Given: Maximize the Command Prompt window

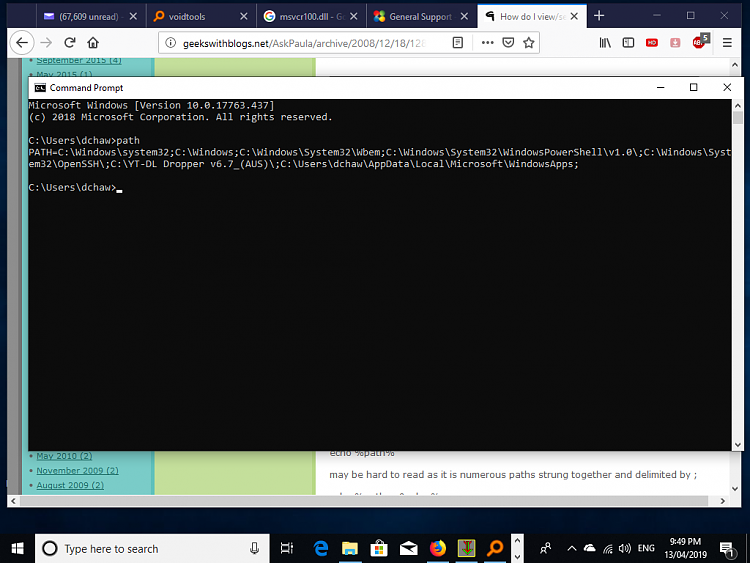Looking at the screenshot, I should 694,88.
